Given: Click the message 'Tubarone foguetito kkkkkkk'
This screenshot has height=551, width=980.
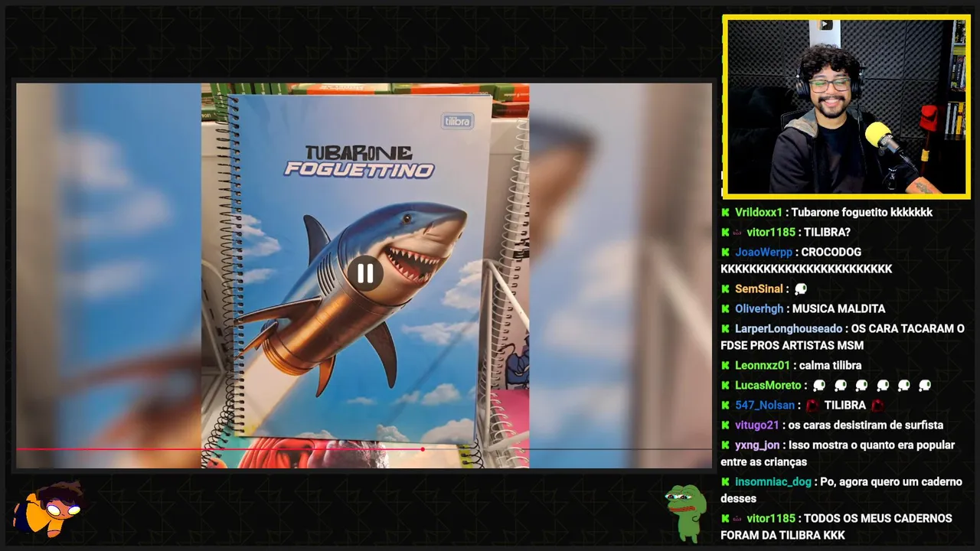Looking at the screenshot, I should tap(862, 213).
